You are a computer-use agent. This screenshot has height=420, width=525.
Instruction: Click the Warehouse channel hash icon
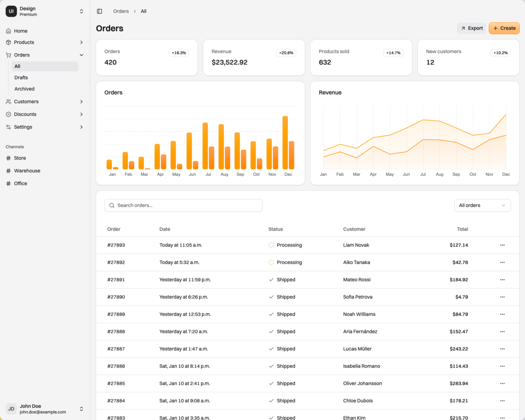click(x=9, y=171)
